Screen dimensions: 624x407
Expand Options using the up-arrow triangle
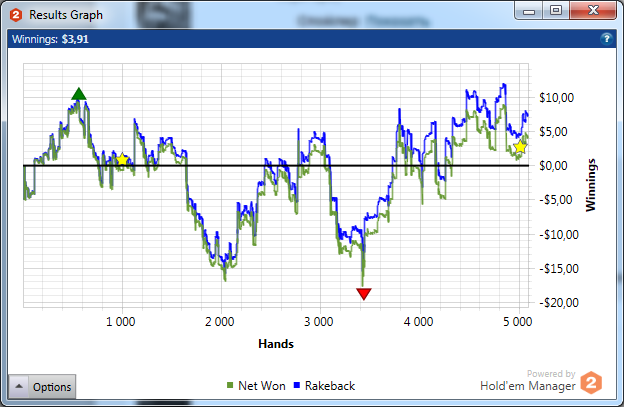[19, 386]
